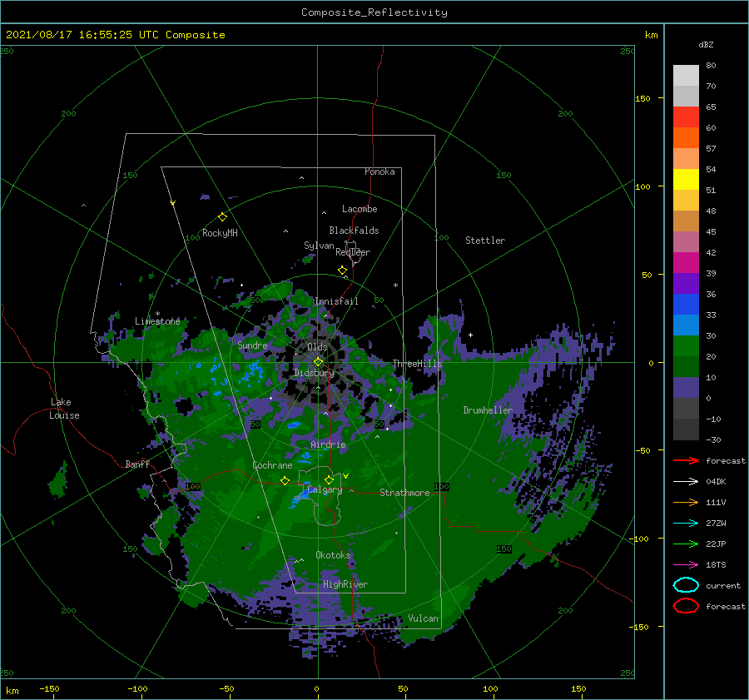Click the asterisk marker above Limestone
The width and height of the screenshot is (749, 700).
pos(157,314)
